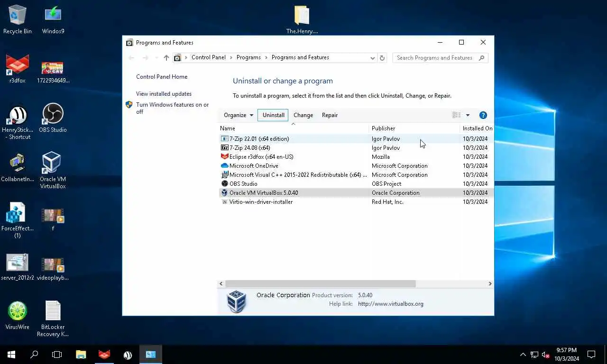
Task: Select The.Henry folder on the desktop
Action: coord(302,19)
